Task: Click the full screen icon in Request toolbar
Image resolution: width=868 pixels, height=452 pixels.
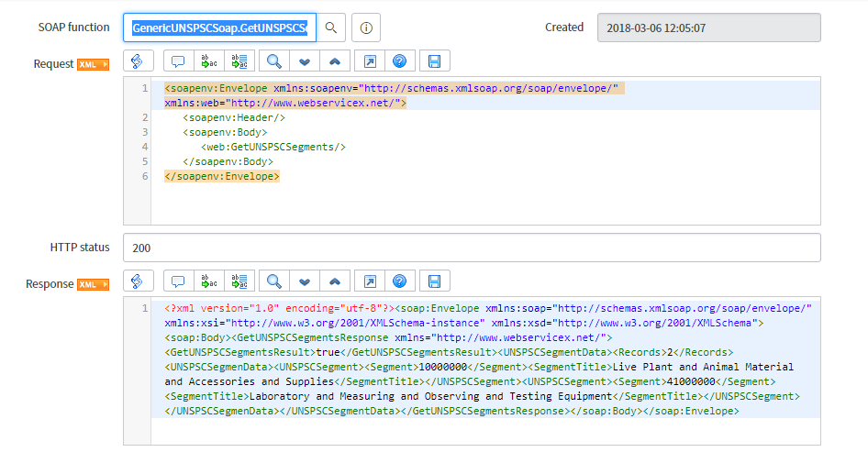Action: [369, 61]
